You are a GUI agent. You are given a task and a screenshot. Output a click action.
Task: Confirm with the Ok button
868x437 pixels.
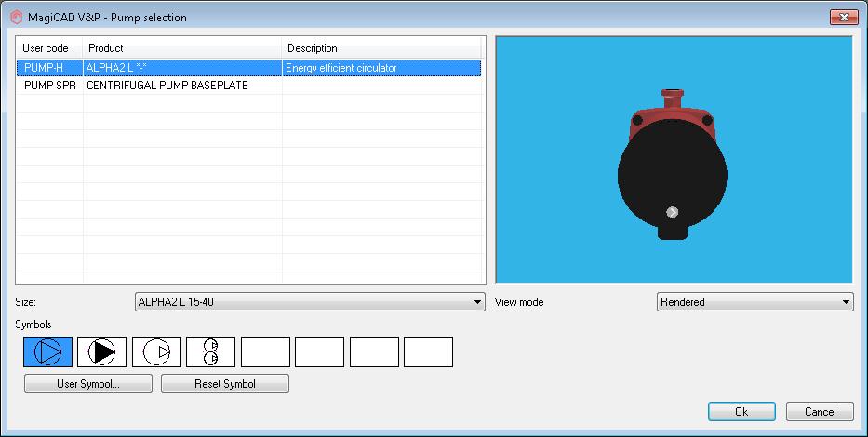point(741,412)
